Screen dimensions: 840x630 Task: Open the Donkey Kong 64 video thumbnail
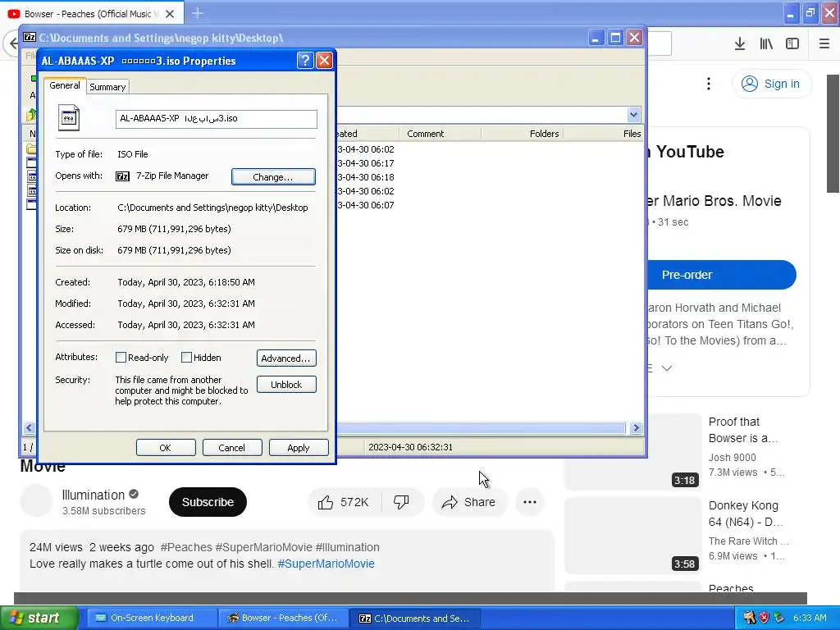633,535
